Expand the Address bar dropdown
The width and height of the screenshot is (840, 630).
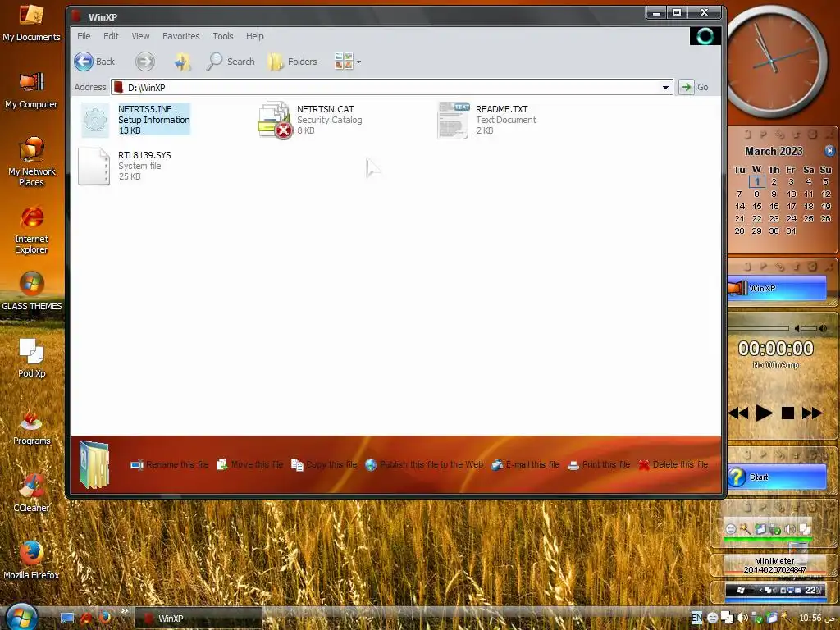(665, 87)
